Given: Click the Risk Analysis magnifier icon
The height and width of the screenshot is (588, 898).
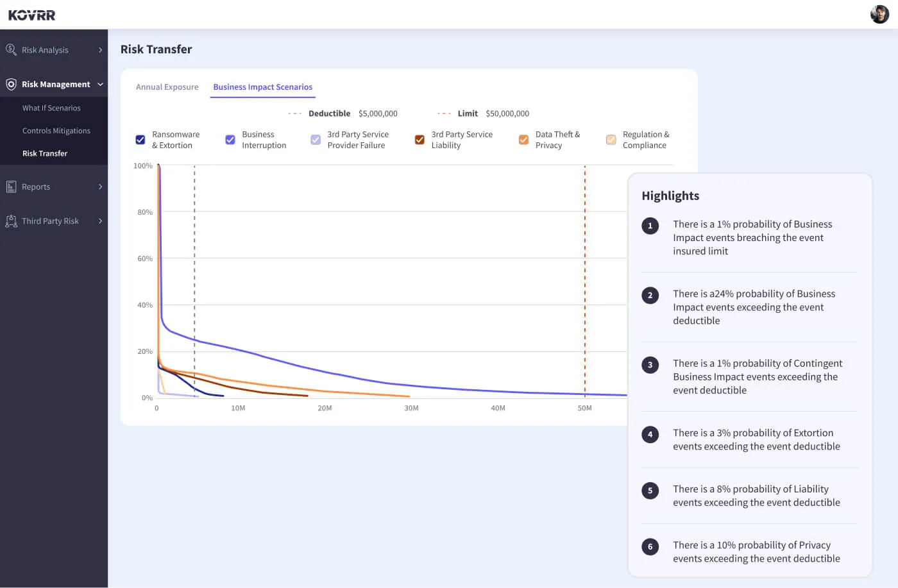Looking at the screenshot, I should click(x=10, y=49).
